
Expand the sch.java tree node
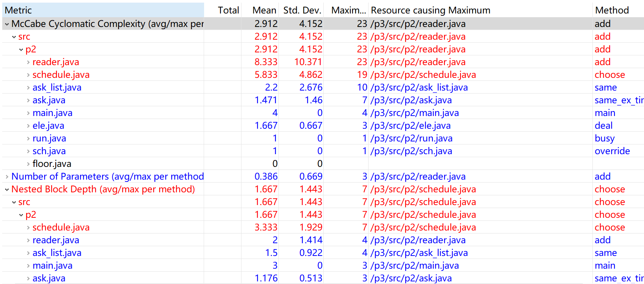coord(28,151)
